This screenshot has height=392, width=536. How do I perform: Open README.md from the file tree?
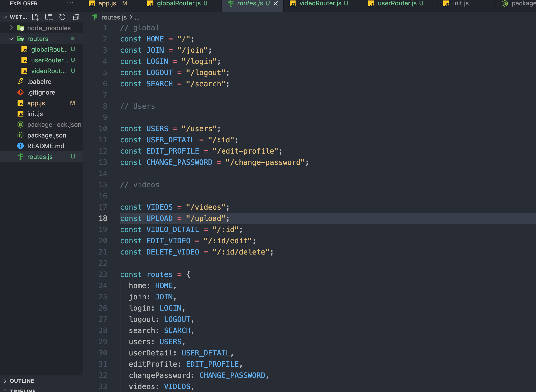[46, 146]
